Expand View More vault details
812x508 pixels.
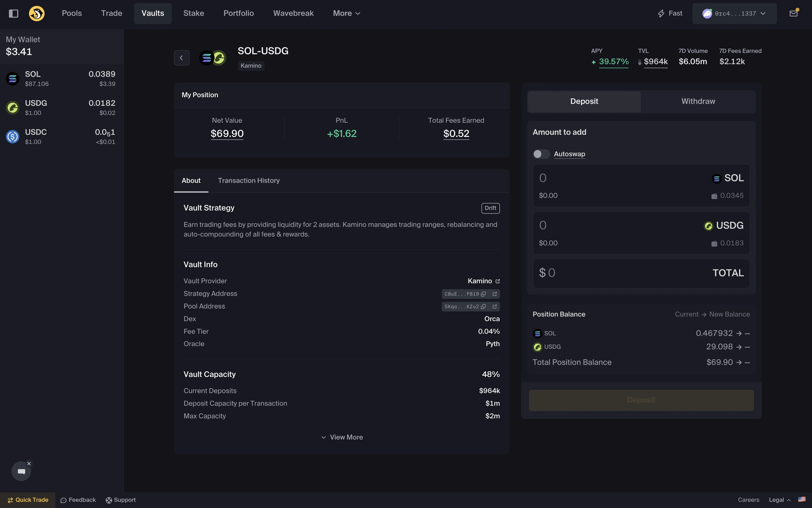point(342,437)
